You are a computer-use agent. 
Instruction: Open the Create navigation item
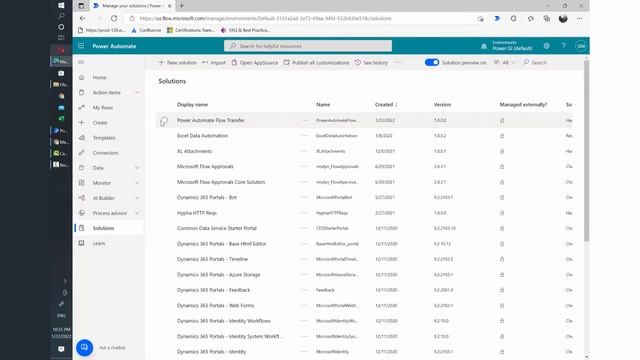coord(100,123)
